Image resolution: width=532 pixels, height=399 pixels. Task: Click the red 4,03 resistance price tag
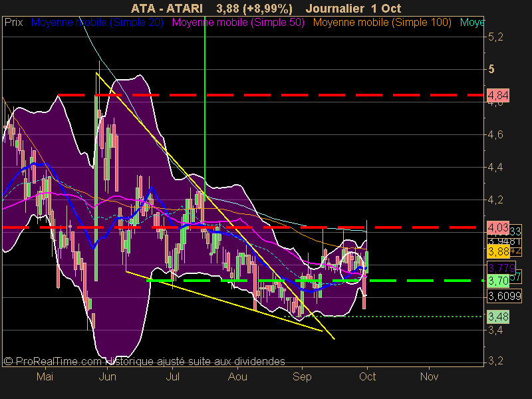(498, 227)
